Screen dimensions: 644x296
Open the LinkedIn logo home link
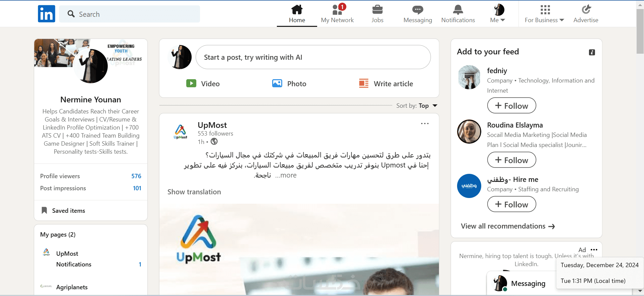point(46,14)
